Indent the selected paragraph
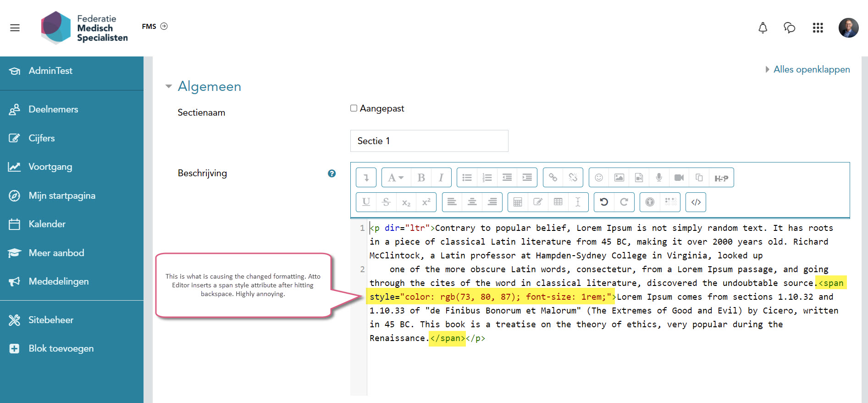Screen dimensions: 868x403 (x=527, y=178)
